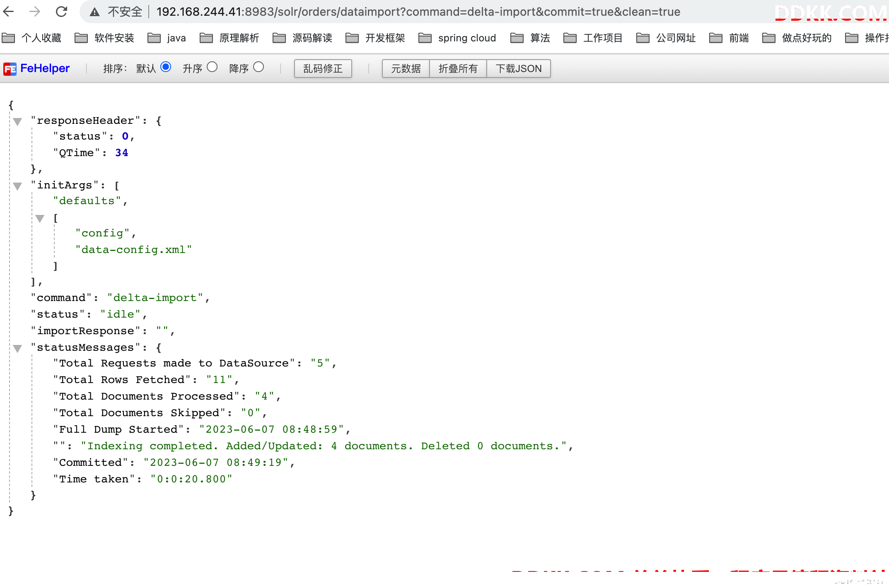Select the 默认 sort radio button

(166, 67)
